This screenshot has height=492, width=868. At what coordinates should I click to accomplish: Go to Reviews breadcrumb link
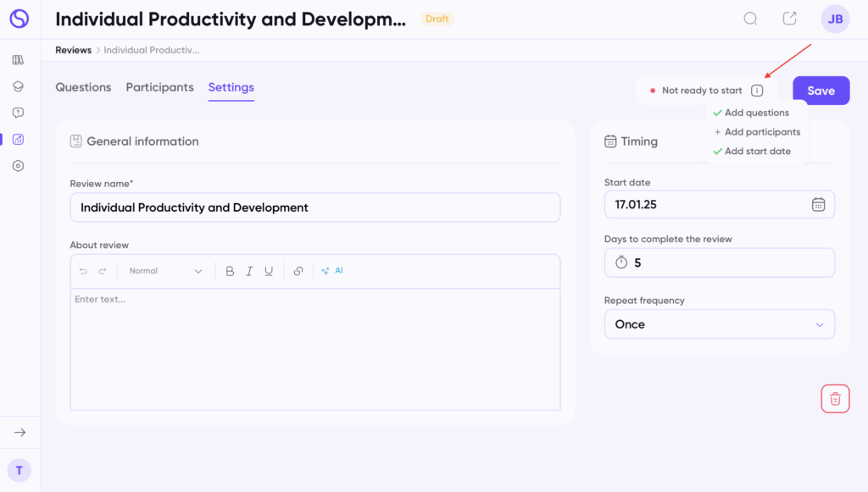coord(73,50)
